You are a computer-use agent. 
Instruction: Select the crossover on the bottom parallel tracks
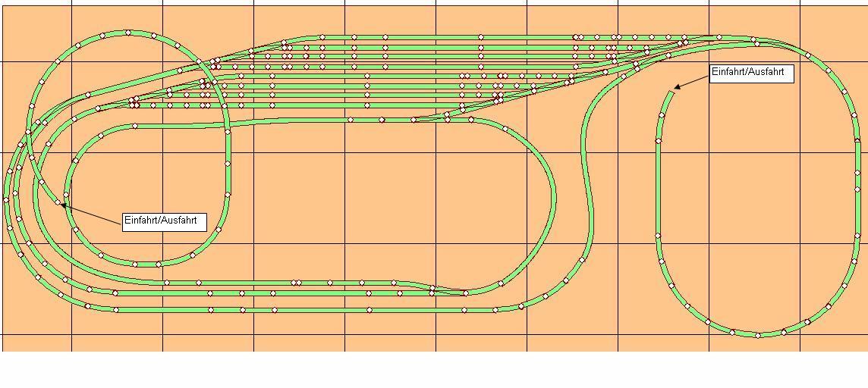tap(432, 288)
